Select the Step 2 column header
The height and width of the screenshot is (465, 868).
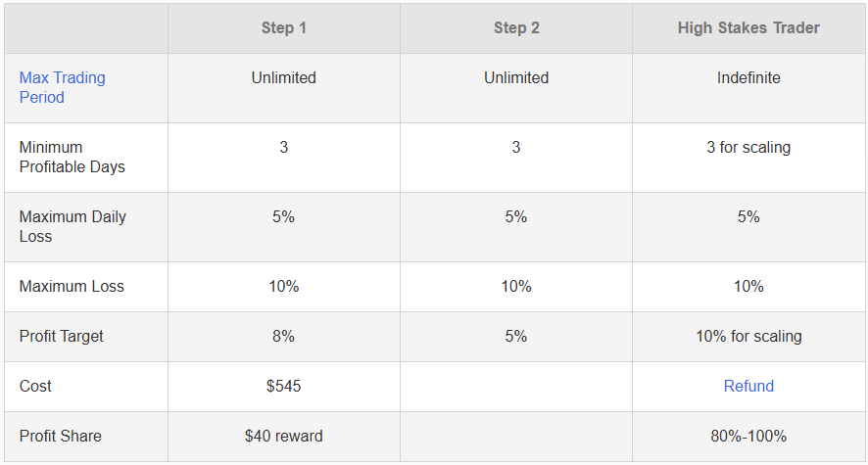tap(516, 28)
